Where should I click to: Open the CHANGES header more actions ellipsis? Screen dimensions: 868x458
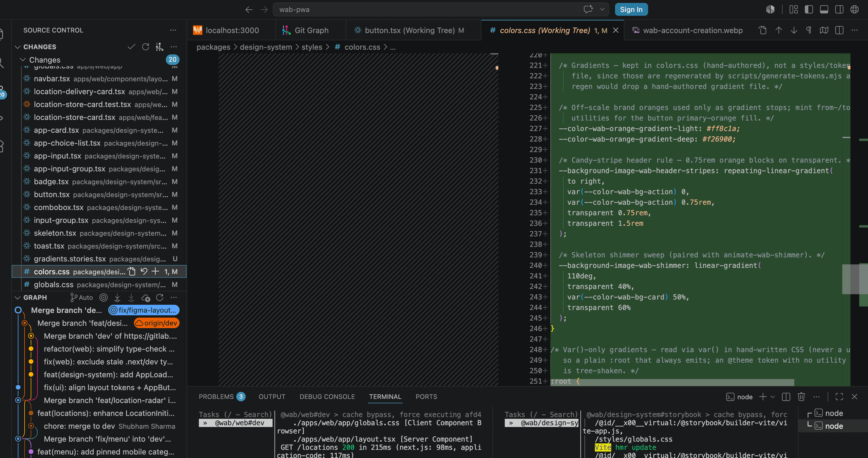pos(173,47)
